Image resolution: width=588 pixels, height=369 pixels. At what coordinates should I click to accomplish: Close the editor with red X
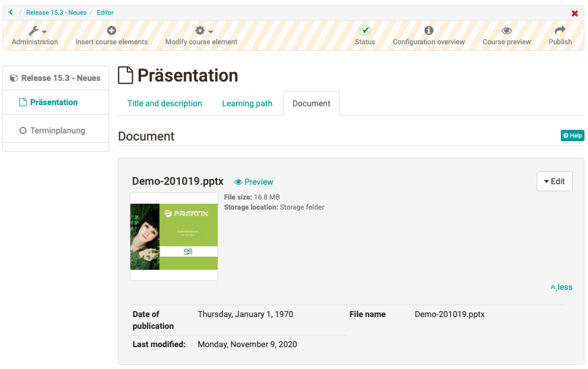click(x=574, y=14)
